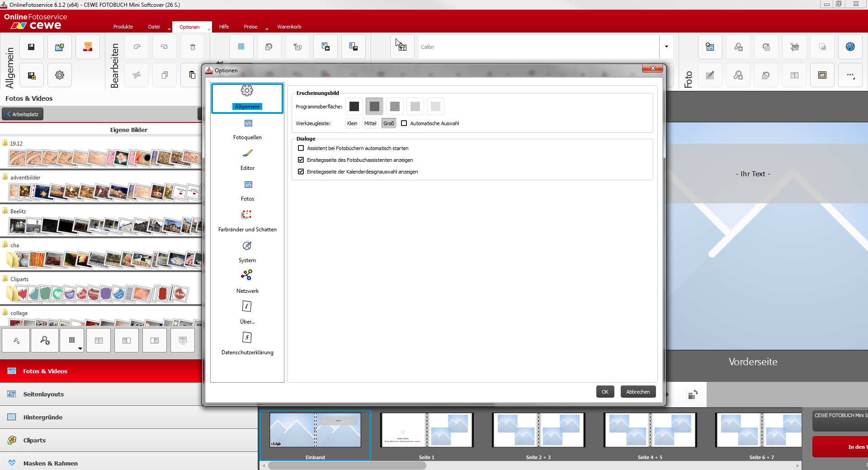Image resolution: width=868 pixels, height=470 pixels.
Task: Open Datenschutzerklärung section
Action: tap(247, 344)
